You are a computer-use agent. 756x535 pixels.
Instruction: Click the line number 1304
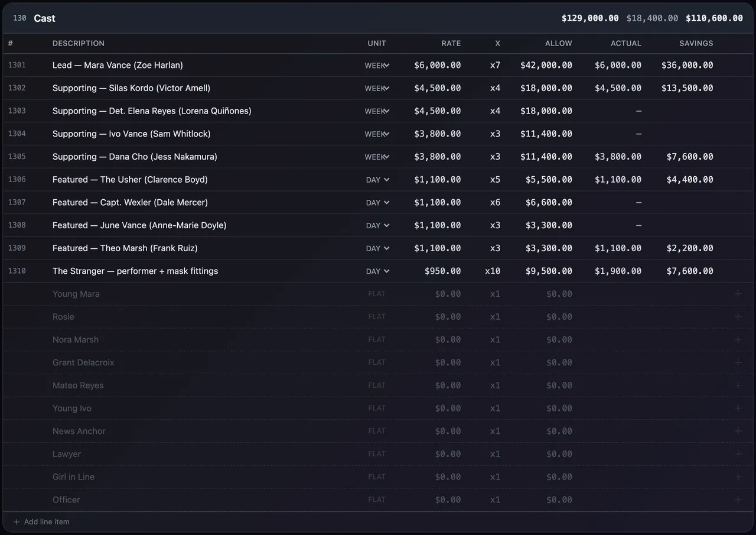[17, 134]
